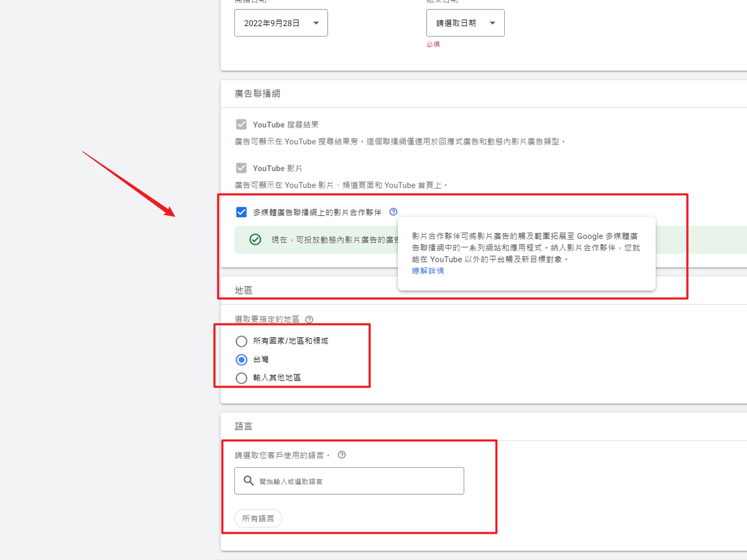Open the 瞭解詳情 link in tooltip

(428, 271)
